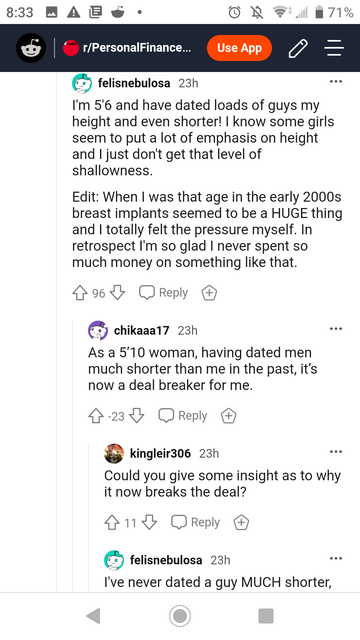Reply to chikaaa17's comment
This screenshot has width=360, height=640.
click(x=183, y=416)
